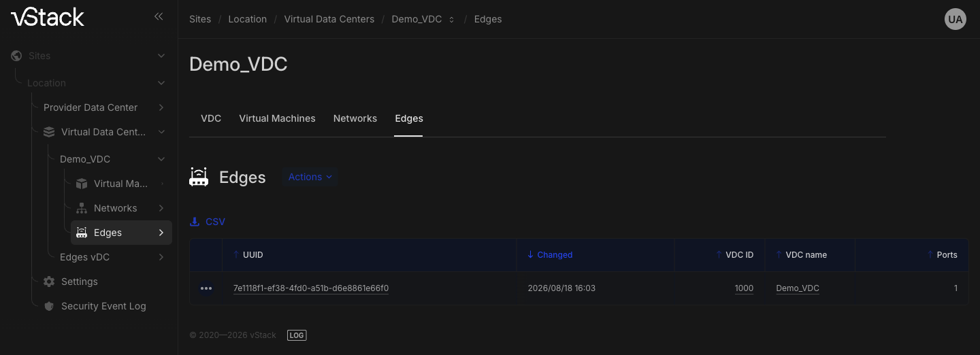Click the sort arrow on the Changed column
Screen dimensions: 980x355
530,255
